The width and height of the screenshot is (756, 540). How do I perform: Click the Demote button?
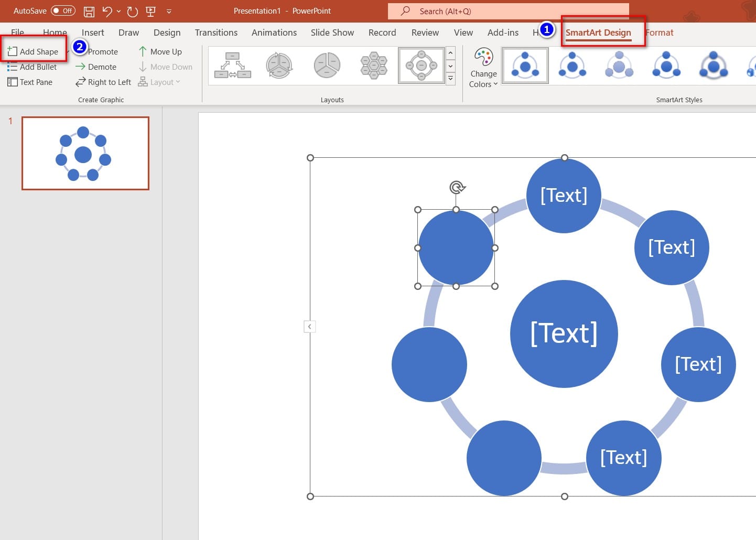click(96, 67)
